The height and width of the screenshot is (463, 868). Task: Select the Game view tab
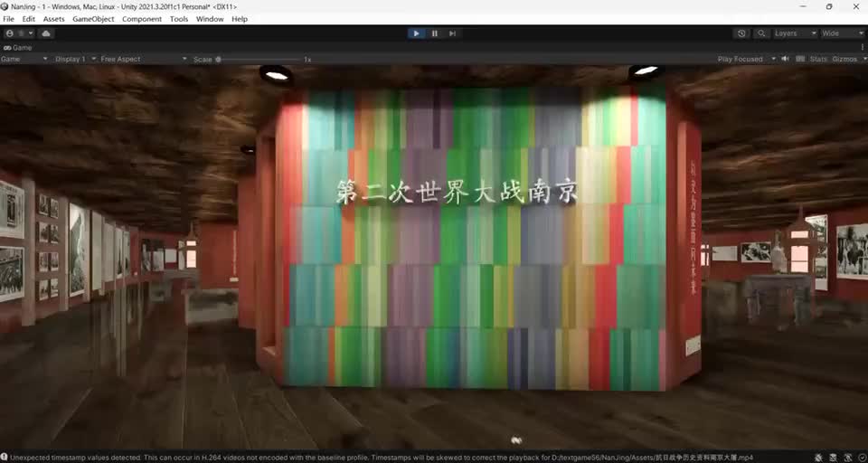tap(18, 48)
